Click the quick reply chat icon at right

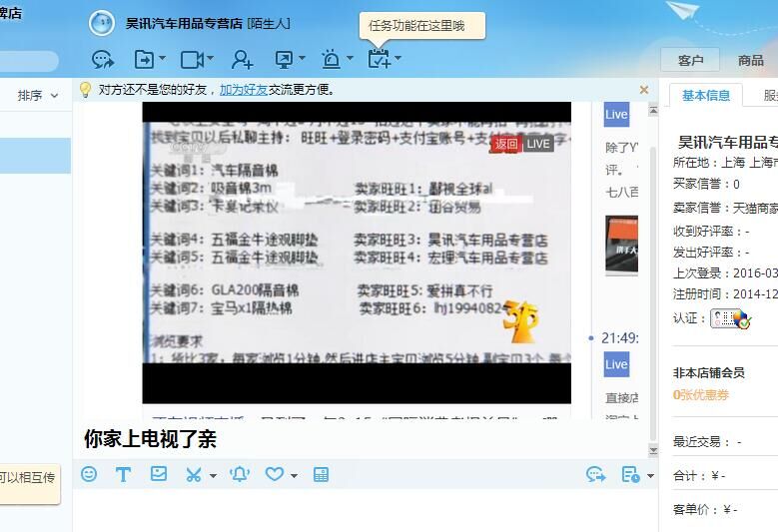pyautogui.click(x=596, y=475)
